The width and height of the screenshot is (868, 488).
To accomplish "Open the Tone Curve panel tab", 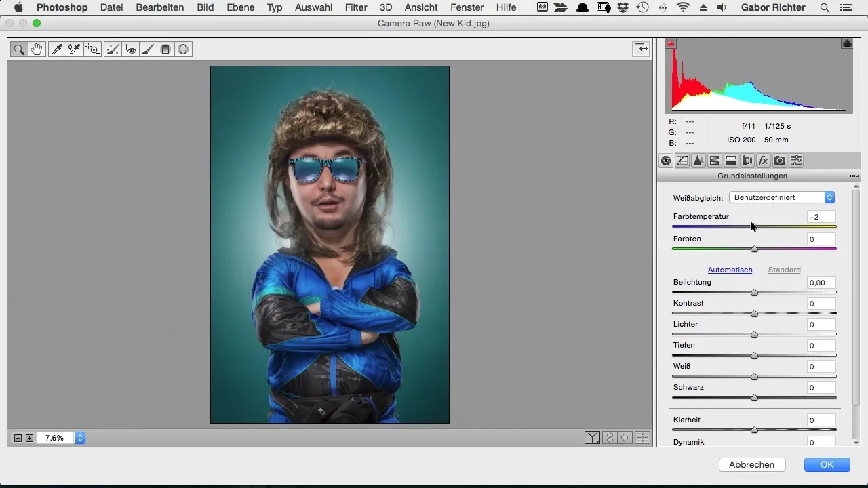I will click(x=682, y=161).
